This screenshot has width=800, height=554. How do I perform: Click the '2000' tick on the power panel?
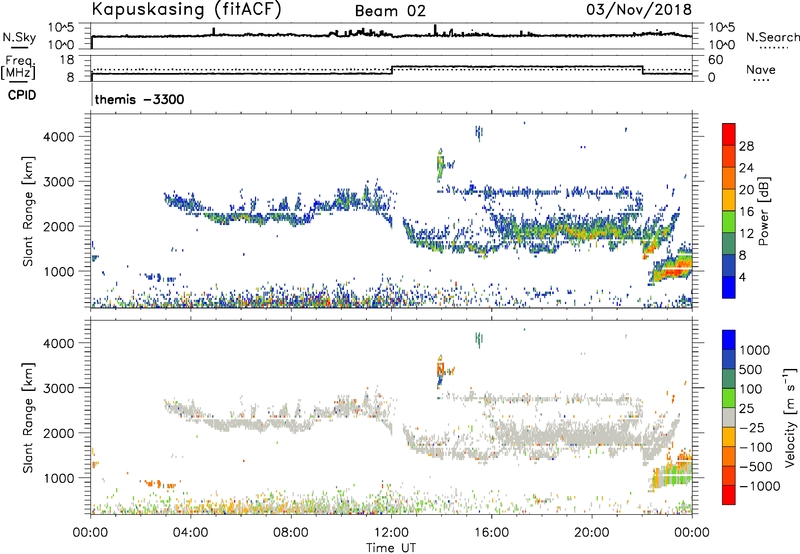(58, 226)
